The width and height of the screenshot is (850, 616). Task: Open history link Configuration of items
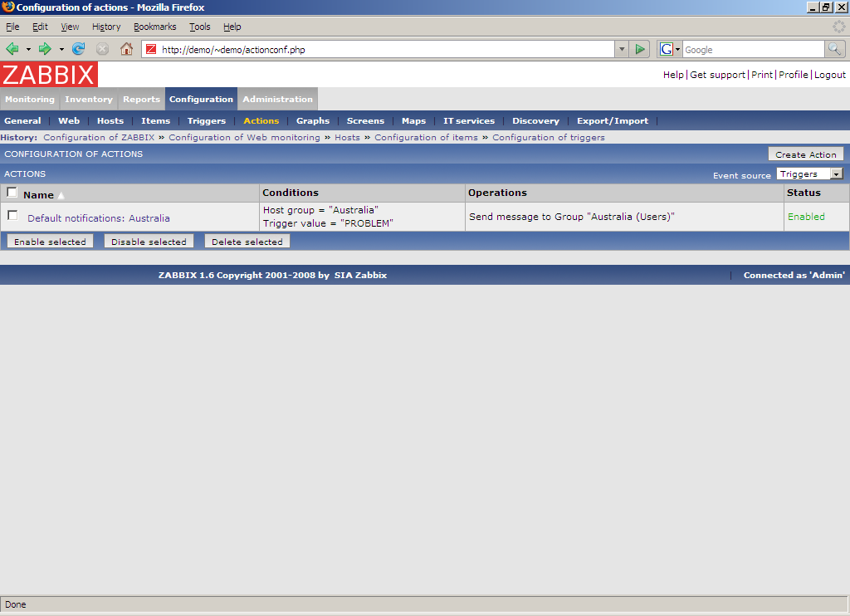426,137
